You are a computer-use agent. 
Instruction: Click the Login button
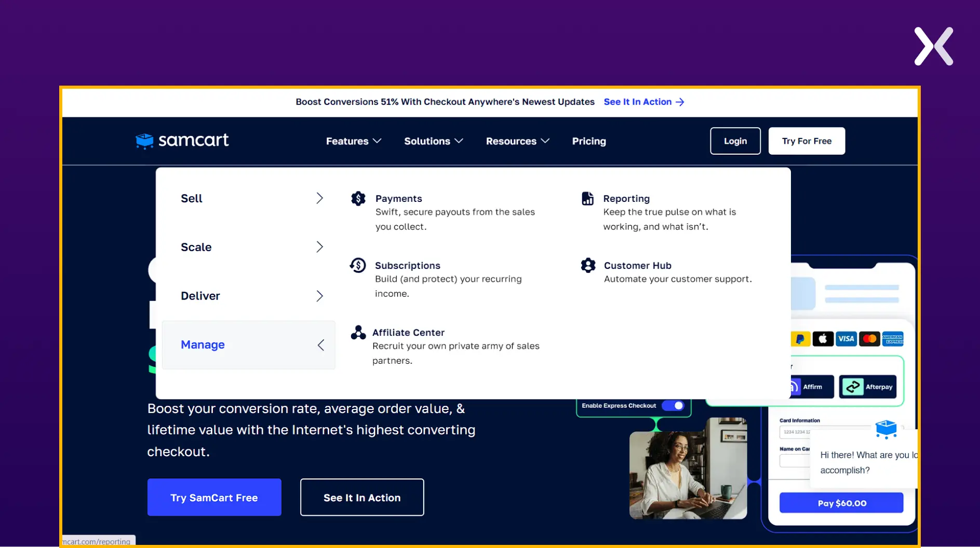735,141
